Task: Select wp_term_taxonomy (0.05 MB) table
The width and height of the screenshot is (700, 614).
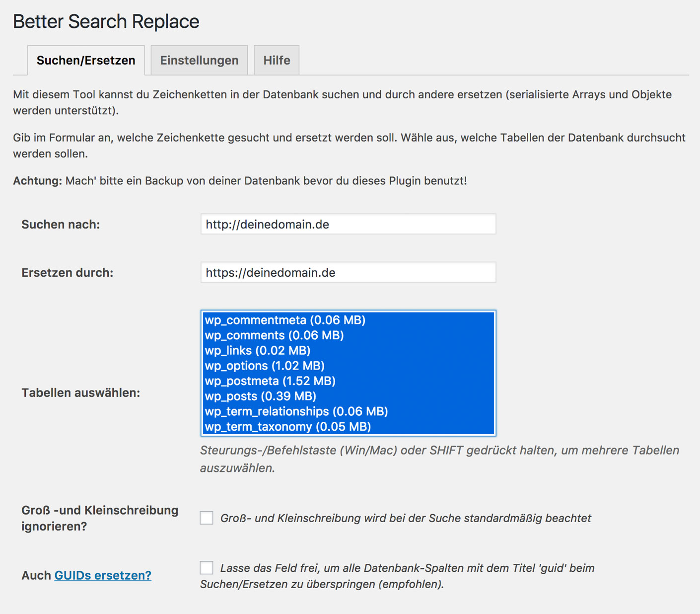Action: (x=348, y=427)
